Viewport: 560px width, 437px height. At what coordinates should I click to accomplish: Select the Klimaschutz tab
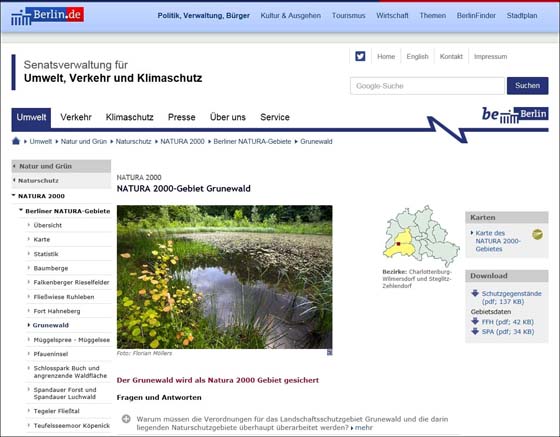(x=130, y=117)
